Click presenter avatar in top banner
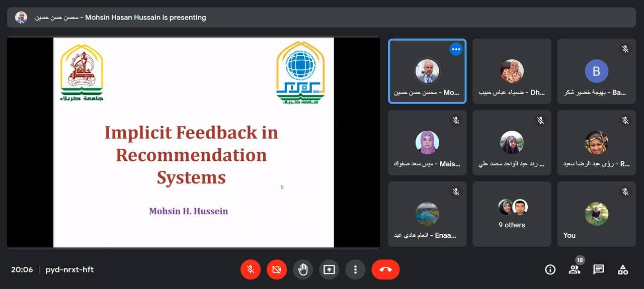 21,18
